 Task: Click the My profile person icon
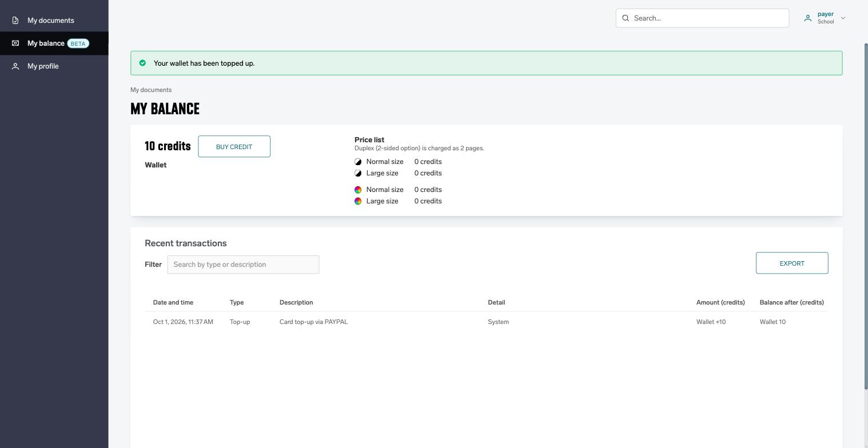pos(15,66)
